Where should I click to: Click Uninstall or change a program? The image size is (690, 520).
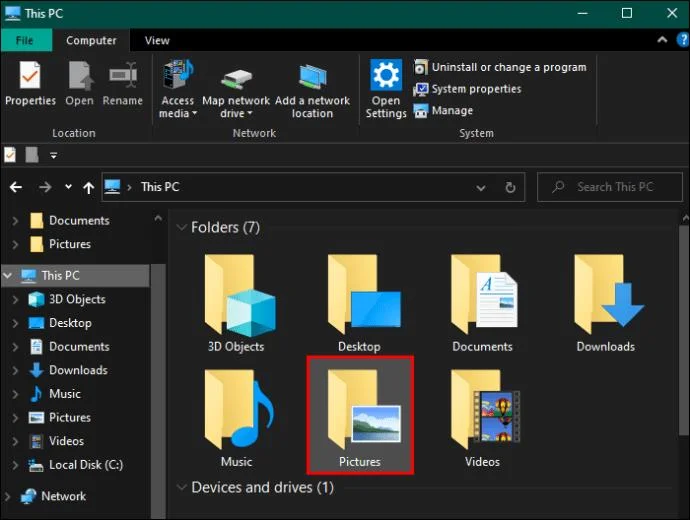tap(500, 67)
